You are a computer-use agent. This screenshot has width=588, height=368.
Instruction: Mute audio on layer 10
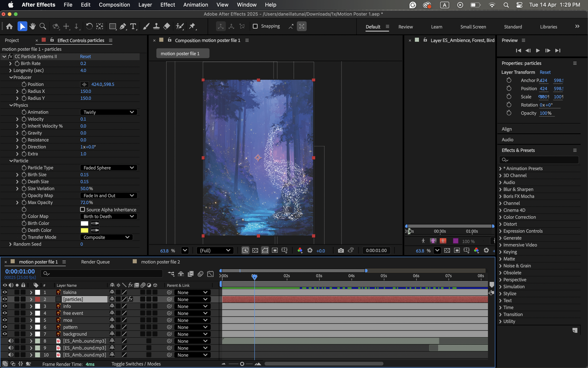point(11,355)
